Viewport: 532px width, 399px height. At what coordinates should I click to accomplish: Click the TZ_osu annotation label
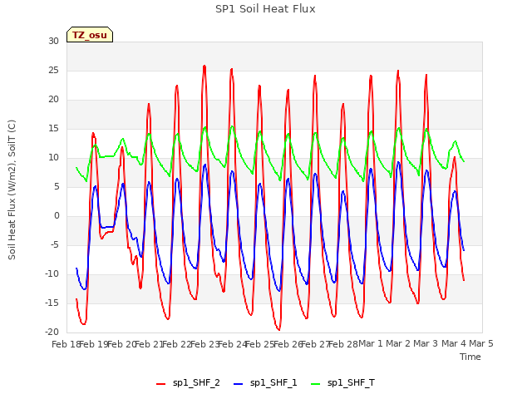90,35
